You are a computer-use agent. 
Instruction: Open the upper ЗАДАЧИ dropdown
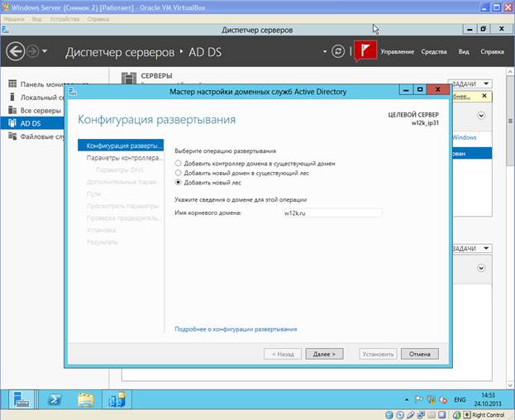(x=470, y=84)
